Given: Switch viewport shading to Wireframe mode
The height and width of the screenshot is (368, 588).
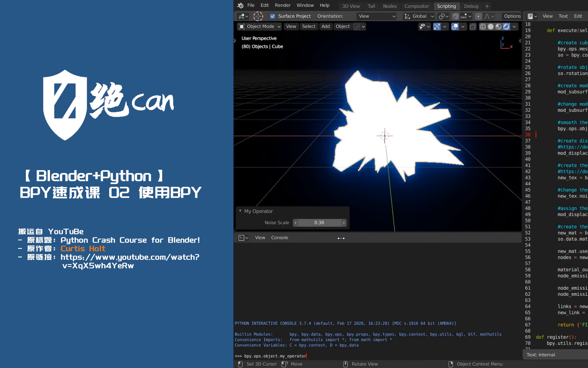Looking at the screenshot, I should pyautogui.click(x=483, y=27).
